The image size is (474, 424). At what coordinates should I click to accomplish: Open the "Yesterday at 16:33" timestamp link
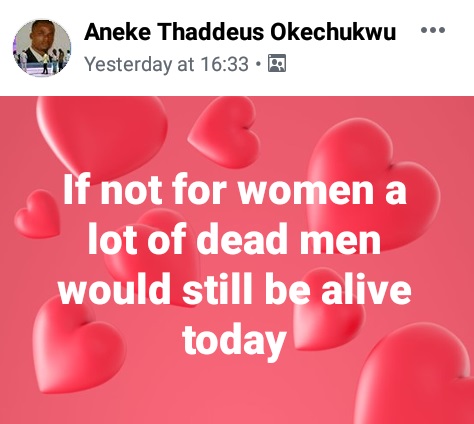pos(166,64)
